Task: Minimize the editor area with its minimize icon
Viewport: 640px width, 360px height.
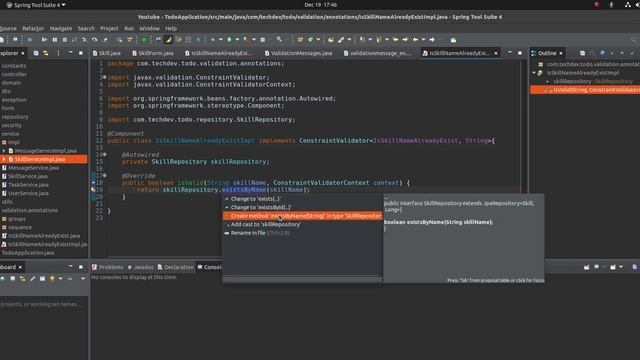Action: click(x=510, y=53)
